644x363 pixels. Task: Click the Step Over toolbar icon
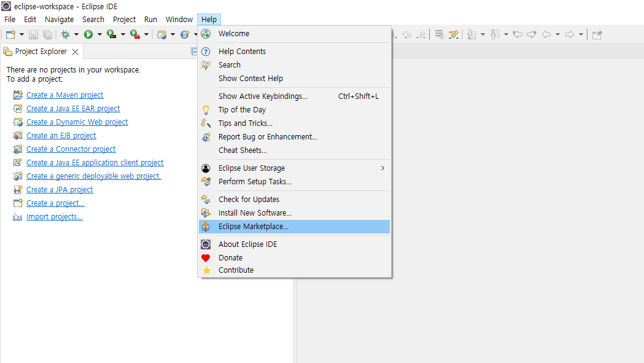point(406,34)
